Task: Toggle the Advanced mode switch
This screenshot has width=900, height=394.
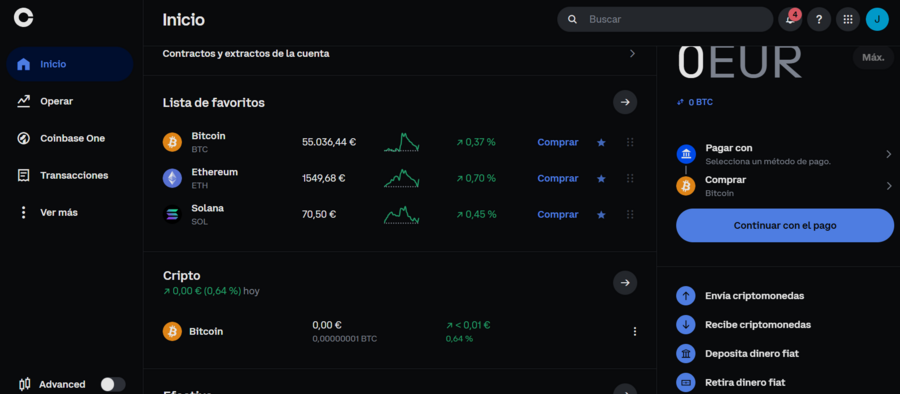Action: pyautogui.click(x=112, y=384)
